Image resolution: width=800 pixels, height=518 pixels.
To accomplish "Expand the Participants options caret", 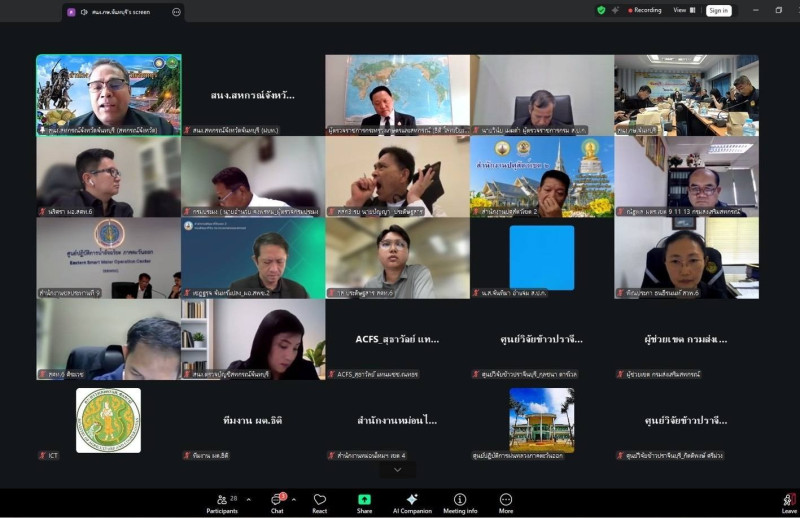I will click(x=248, y=500).
